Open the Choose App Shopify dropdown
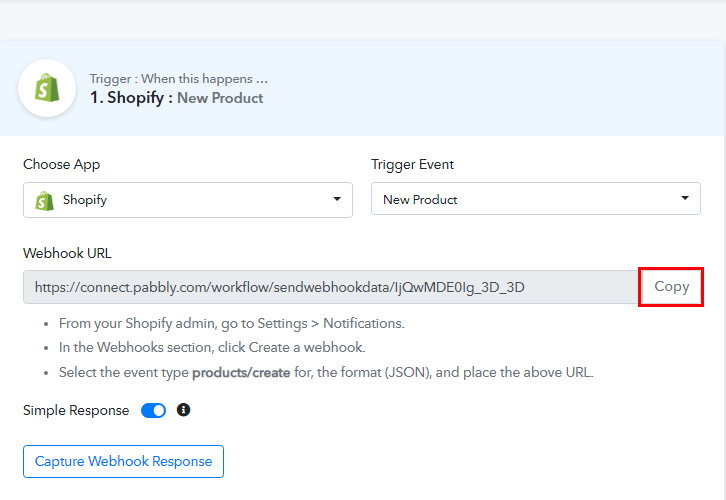Image resolution: width=726 pixels, height=500 pixels. 188,200
